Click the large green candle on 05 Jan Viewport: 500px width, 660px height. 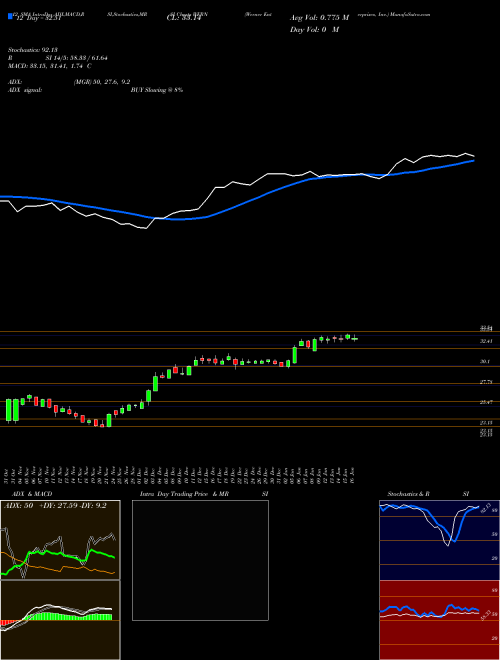coord(295,354)
